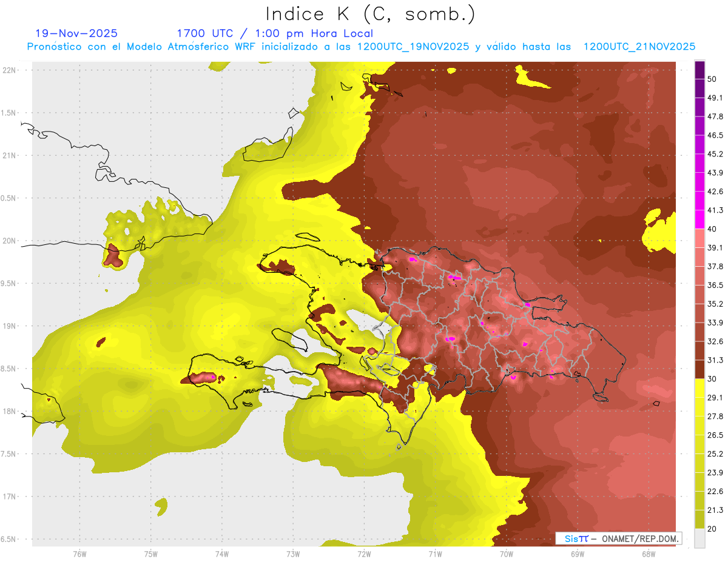728x562 pixels.
Task: Click the 21N latitude axis label
Action: coord(10,155)
